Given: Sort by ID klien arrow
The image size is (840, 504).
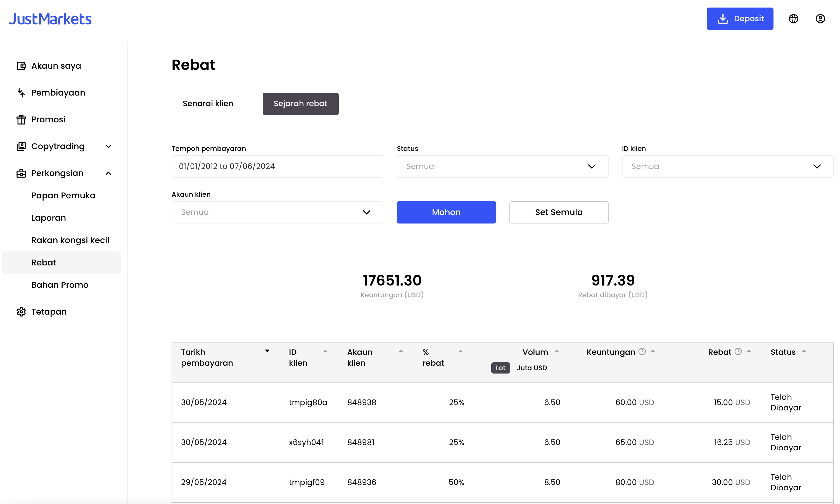Looking at the screenshot, I should click(325, 351).
